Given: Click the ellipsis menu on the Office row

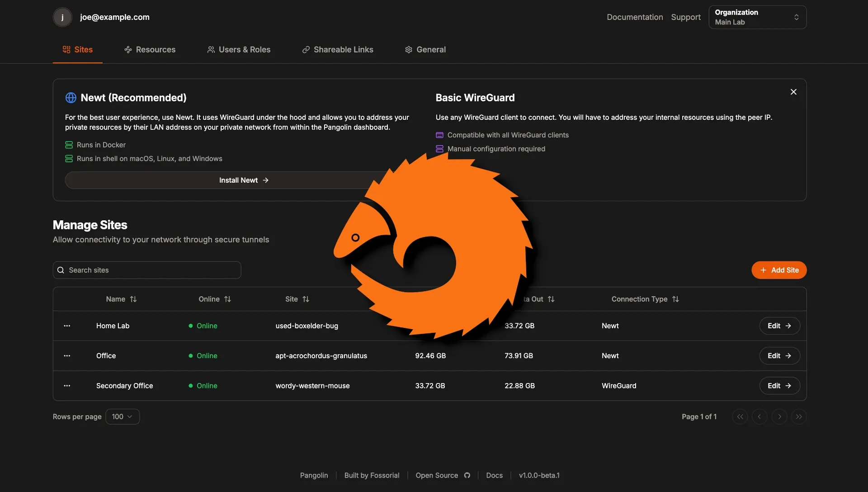Looking at the screenshot, I should click(66, 356).
